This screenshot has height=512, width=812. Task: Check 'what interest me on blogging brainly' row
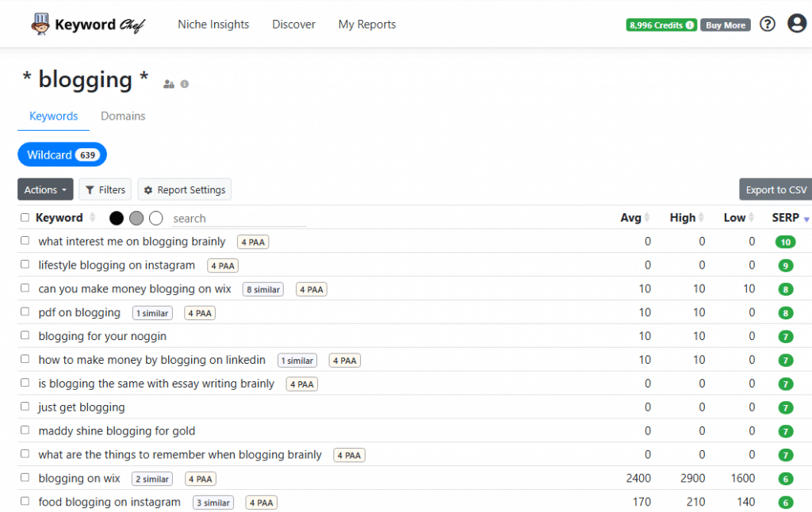pos(25,241)
